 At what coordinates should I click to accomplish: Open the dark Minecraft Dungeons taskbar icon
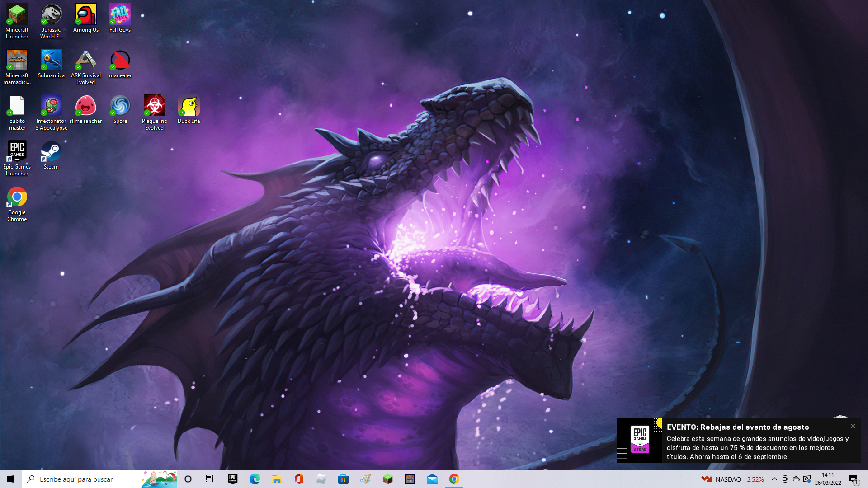pyautogui.click(x=410, y=479)
